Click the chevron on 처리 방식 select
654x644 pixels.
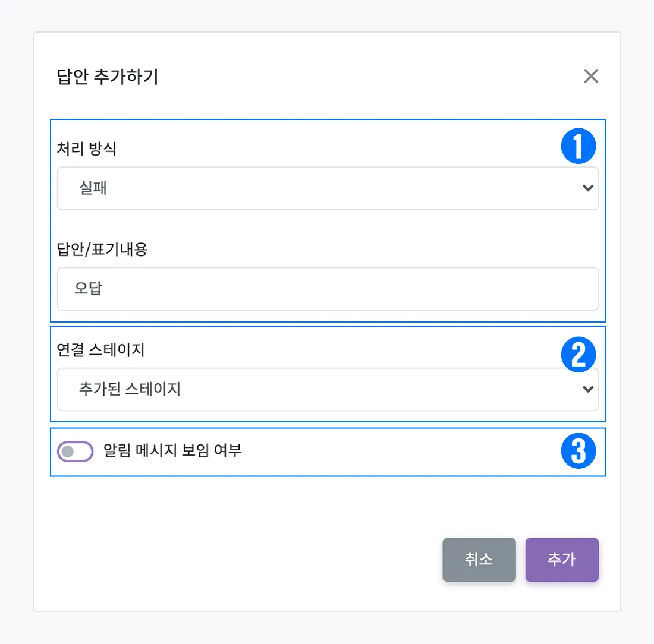coord(587,188)
